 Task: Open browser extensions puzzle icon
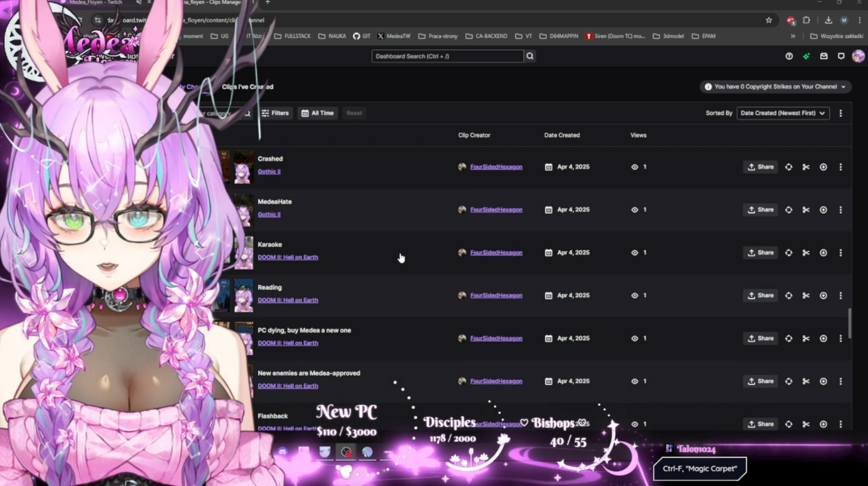tap(806, 20)
